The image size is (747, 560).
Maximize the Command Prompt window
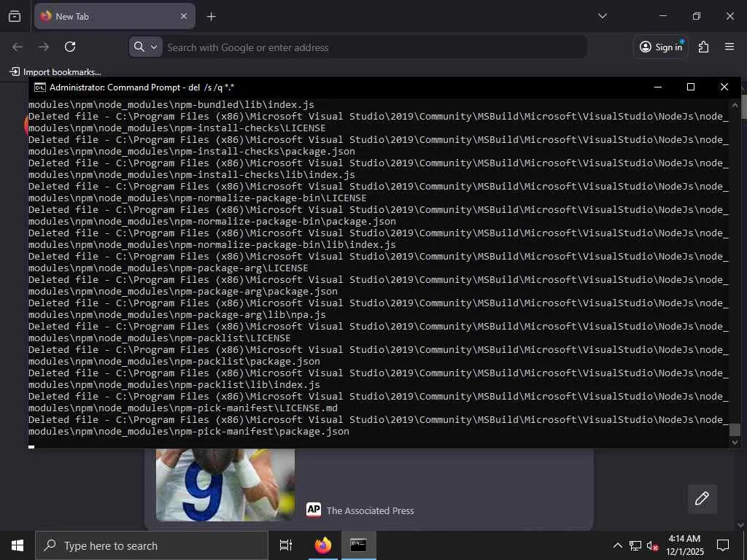point(691,87)
